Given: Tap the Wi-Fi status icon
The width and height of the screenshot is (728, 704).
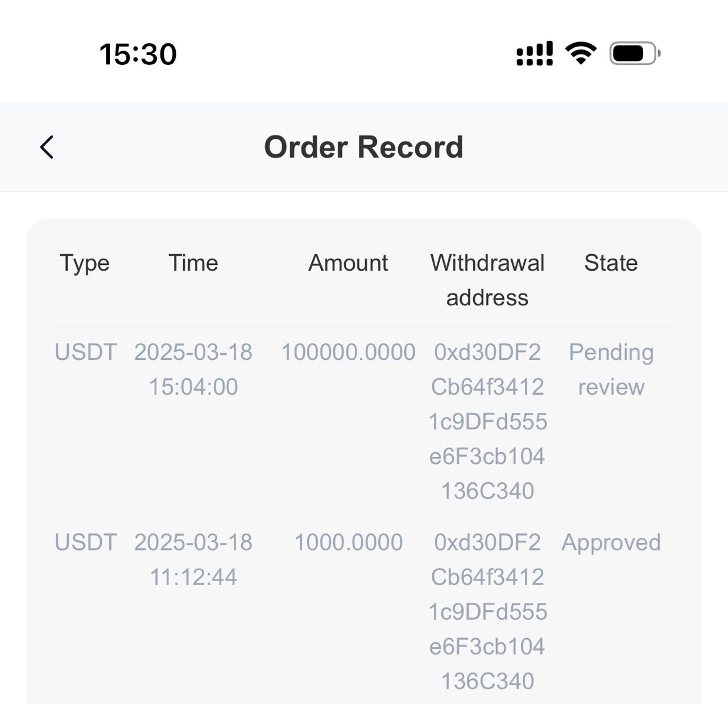Looking at the screenshot, I should click(581, 53).
